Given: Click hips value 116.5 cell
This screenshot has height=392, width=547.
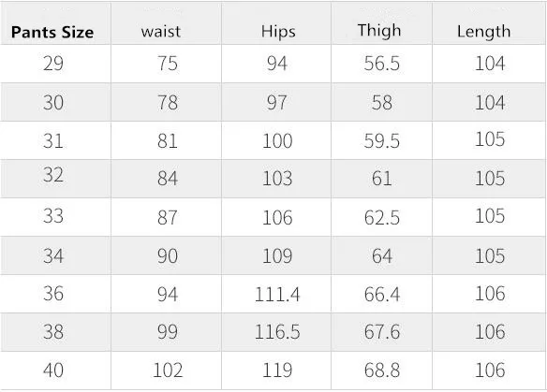Looking at the screenshot, I should pyautogui.click(x=277, y=331).
